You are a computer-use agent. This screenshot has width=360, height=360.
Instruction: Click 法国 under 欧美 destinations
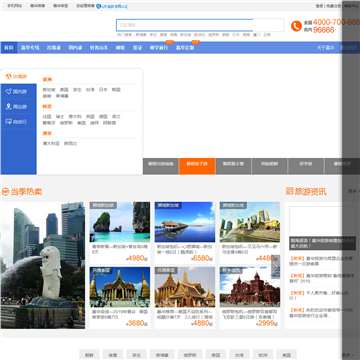tap(47, 117)
